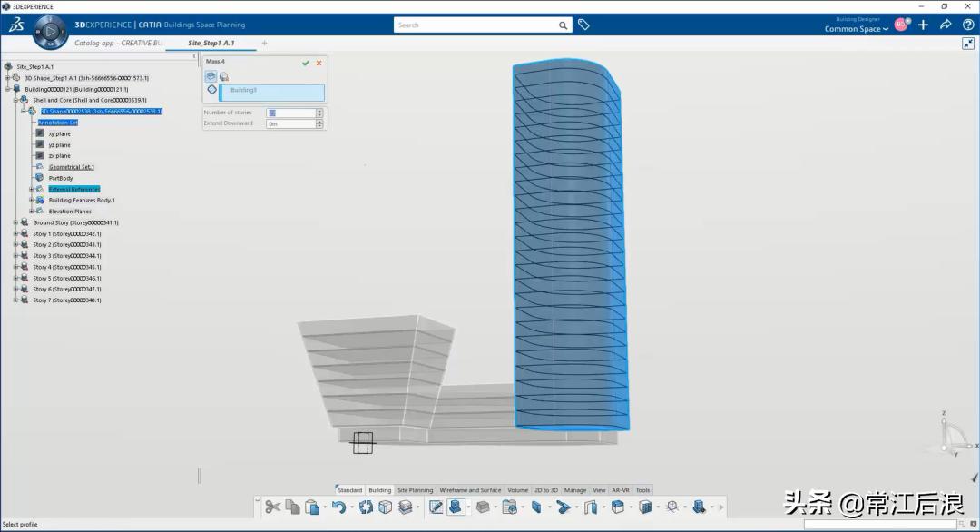The height and width of the screenshot is (532, 980).
Task: Open the Wireframe and Surface tab
Action: coord(470,489)
